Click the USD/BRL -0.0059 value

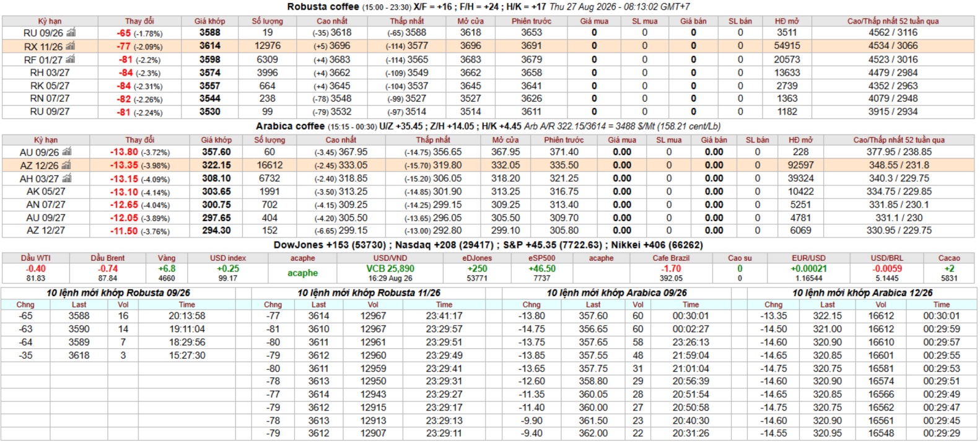tap(887, 269)
